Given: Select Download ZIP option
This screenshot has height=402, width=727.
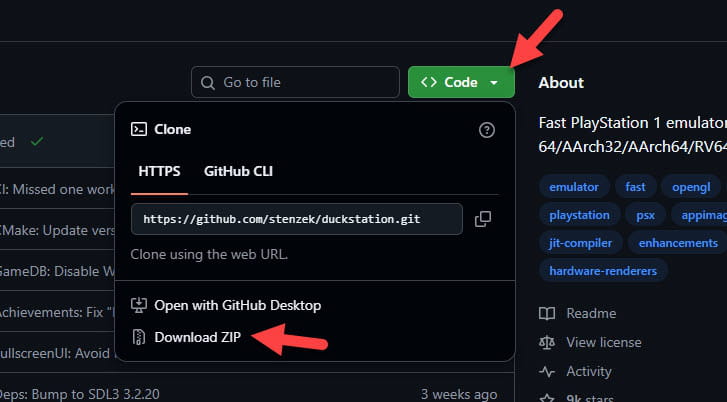Looking at the screenshot, I should 198,337.
